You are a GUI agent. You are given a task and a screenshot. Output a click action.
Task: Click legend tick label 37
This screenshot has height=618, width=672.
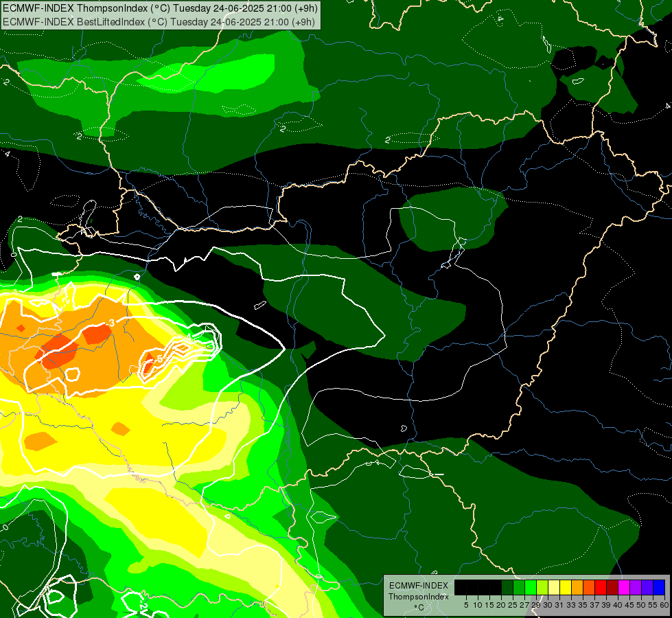(x=594, y=605)
